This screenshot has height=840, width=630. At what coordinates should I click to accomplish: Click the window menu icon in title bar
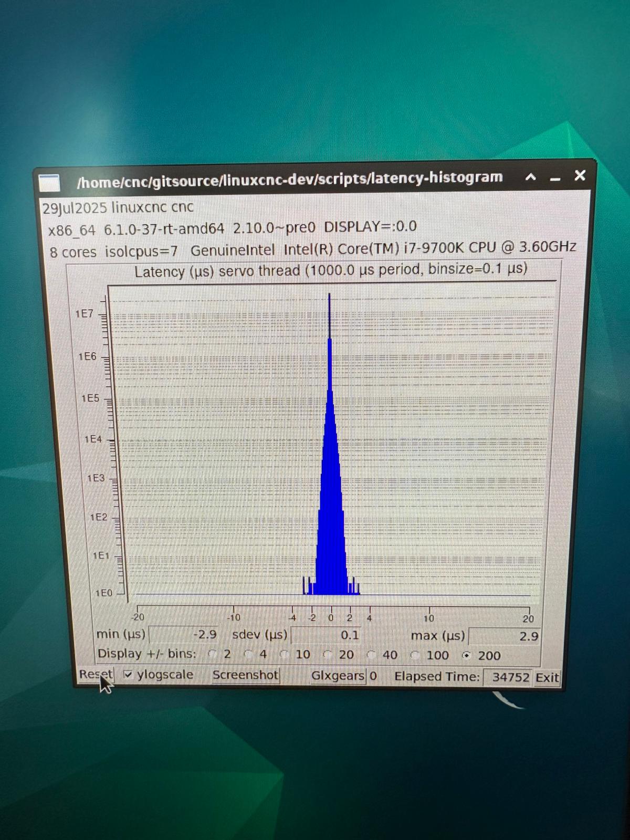(x=49, y=183)
